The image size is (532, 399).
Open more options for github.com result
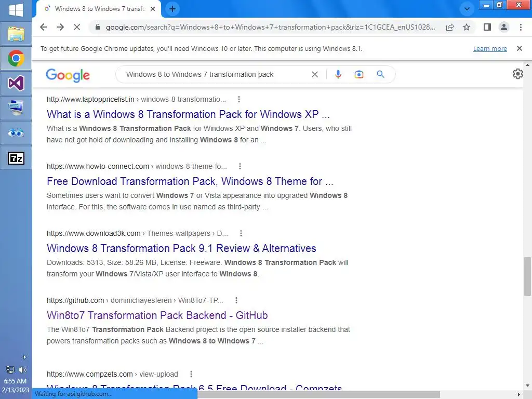(236, 300)
